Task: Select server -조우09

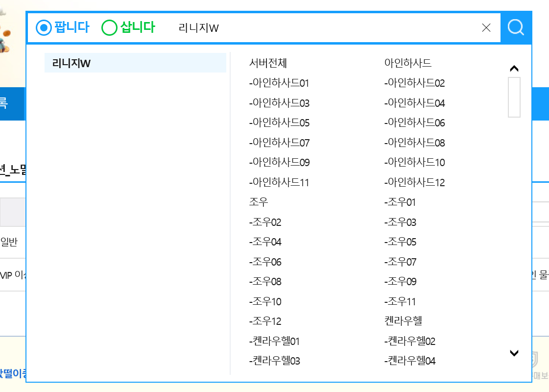Action: click(x=400, y=281)
